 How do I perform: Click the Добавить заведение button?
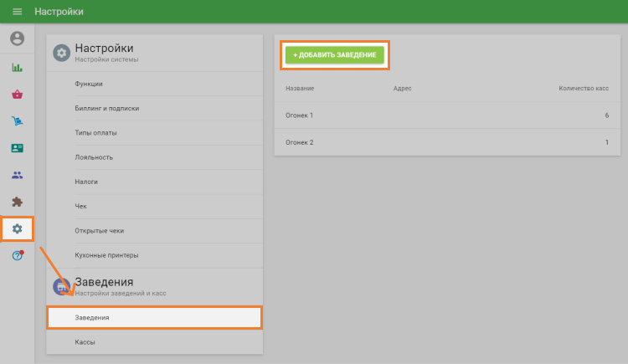pyautogui.click(x=334, y=54)
